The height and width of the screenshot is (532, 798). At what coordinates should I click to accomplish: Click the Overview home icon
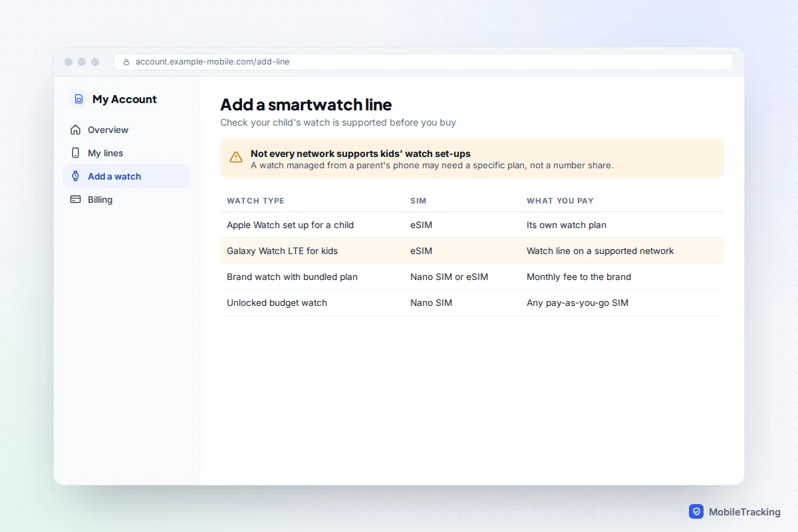pos(75,130)
